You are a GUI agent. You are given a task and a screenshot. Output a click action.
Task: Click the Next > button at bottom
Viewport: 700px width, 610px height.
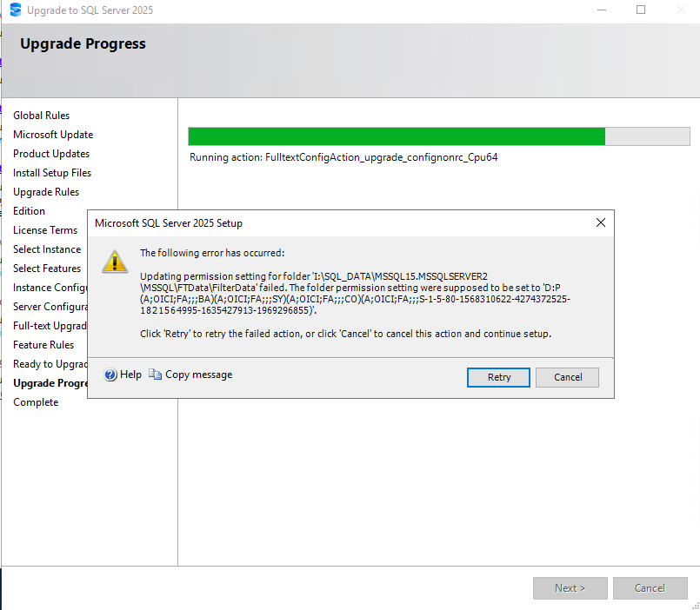coord(570,588)
